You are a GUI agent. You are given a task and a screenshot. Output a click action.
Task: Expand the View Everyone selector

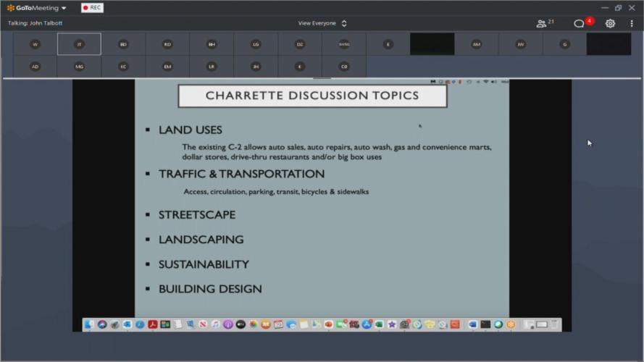coord(322,23)
